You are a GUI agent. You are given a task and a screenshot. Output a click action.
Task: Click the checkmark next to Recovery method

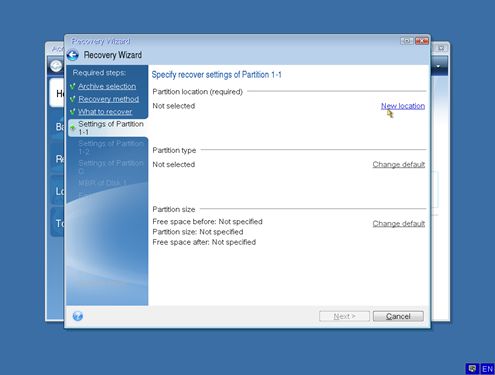72,99
